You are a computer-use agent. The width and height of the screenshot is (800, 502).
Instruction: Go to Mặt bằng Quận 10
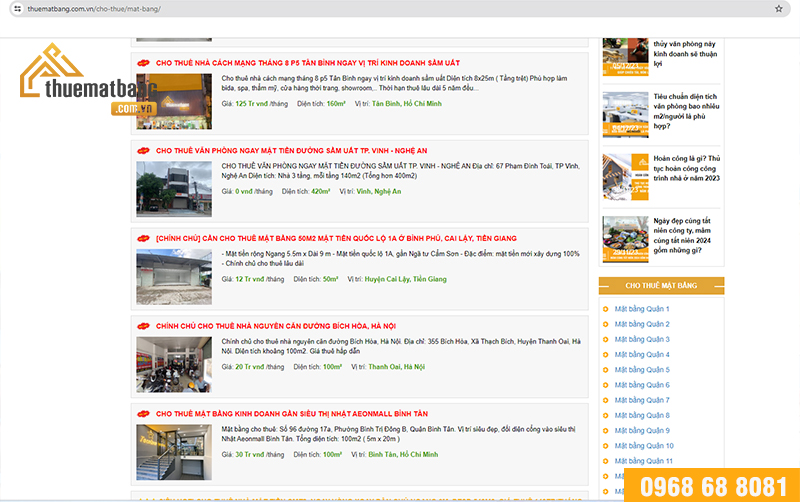pyautogui.click(x=644, y=446)
